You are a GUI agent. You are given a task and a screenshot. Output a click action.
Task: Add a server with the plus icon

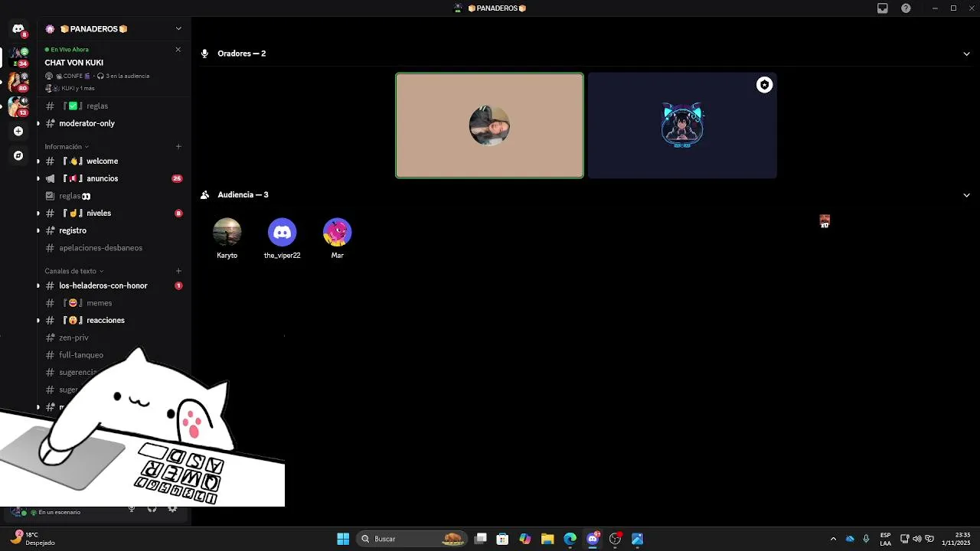tap(18, 131)
